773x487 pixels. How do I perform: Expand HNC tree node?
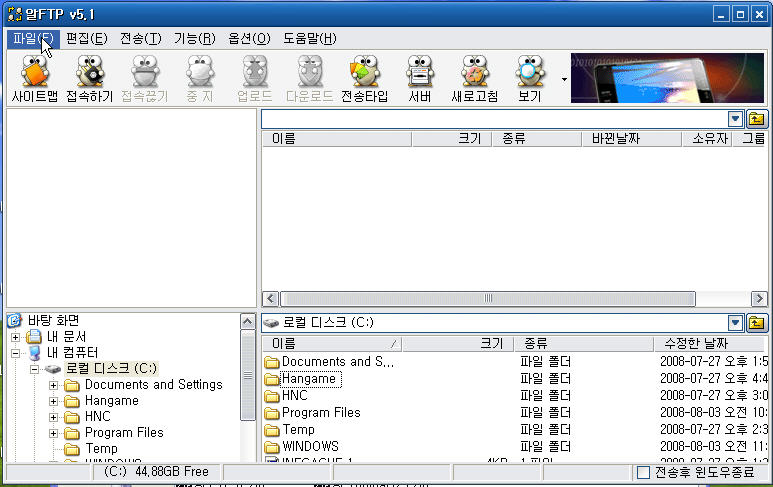pos(53,417)
